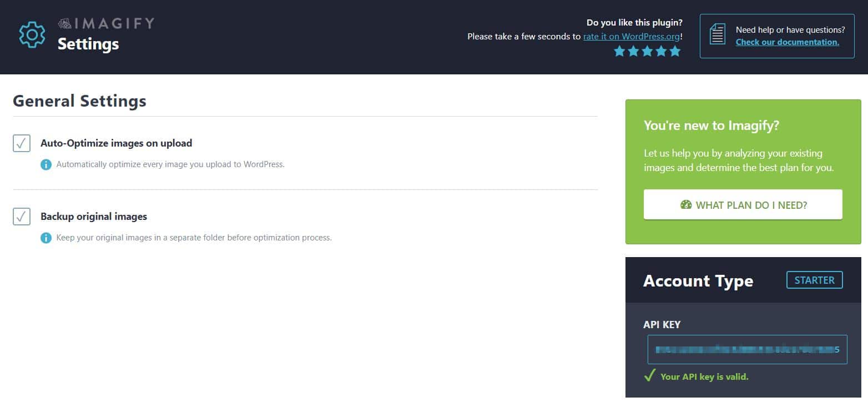This screenshot has height=402, width=868.
Task: Click info icon under Auto-Optimize option
Action: [46, 165]
